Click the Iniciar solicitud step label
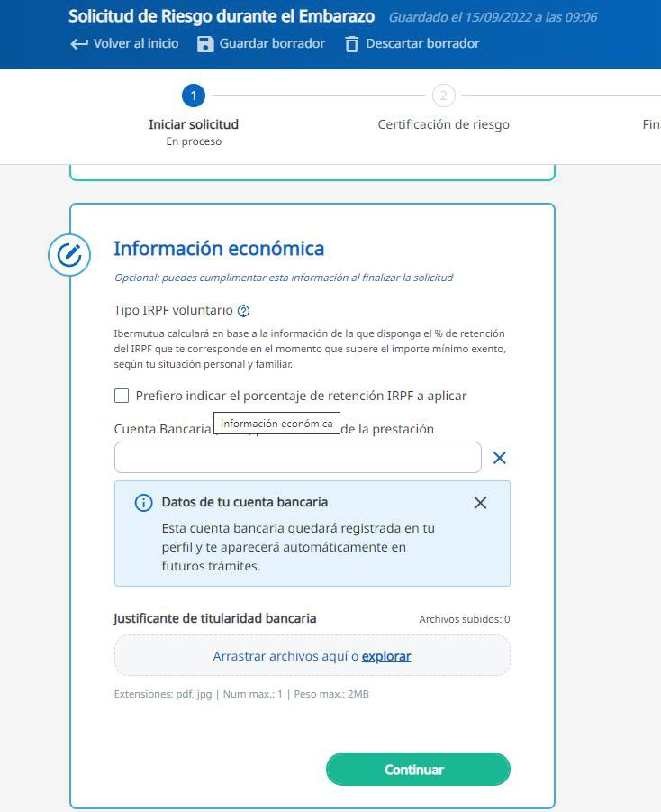The width and height of the screenshot is (661, 812). coord(193,124)
